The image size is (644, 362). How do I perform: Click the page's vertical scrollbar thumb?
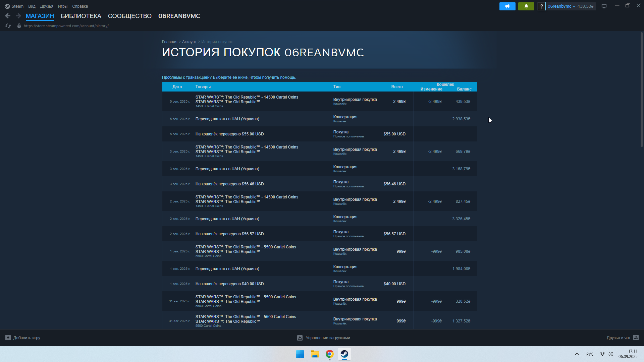(642, 89)
